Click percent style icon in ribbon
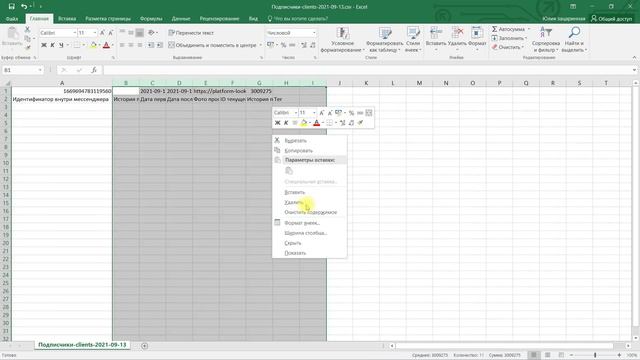 pyautogui.click(x=283, y=45)
